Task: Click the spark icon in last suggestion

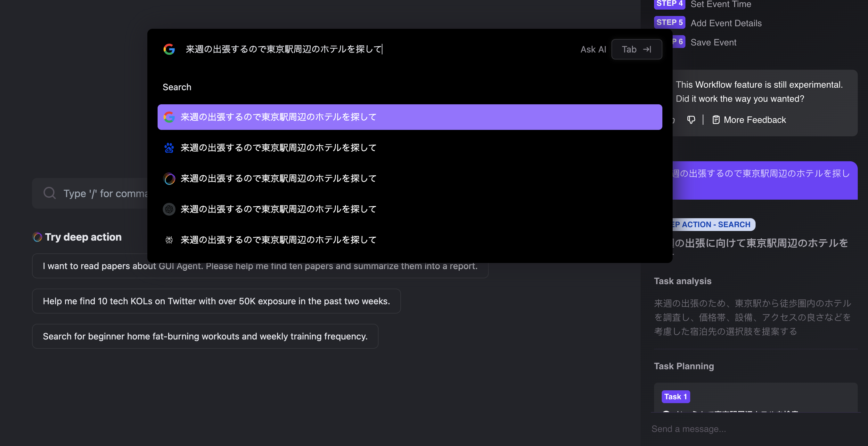Action: tap(169, 240)
